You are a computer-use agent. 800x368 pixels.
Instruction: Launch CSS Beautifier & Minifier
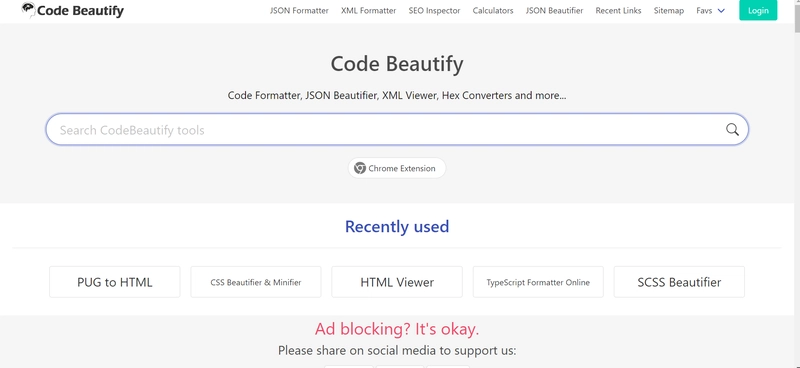click(256, 282)
